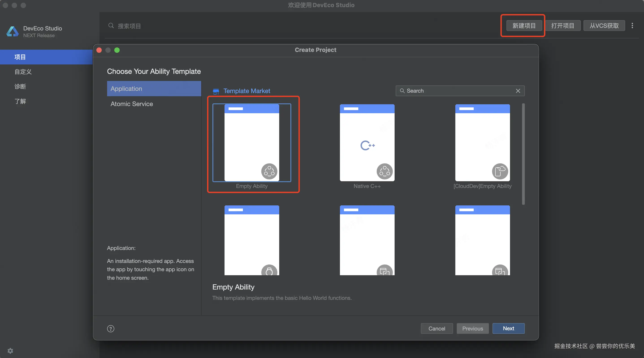Click the 打开项目 button
Screen dimensions: 644x358
click(x=562, y=26)
